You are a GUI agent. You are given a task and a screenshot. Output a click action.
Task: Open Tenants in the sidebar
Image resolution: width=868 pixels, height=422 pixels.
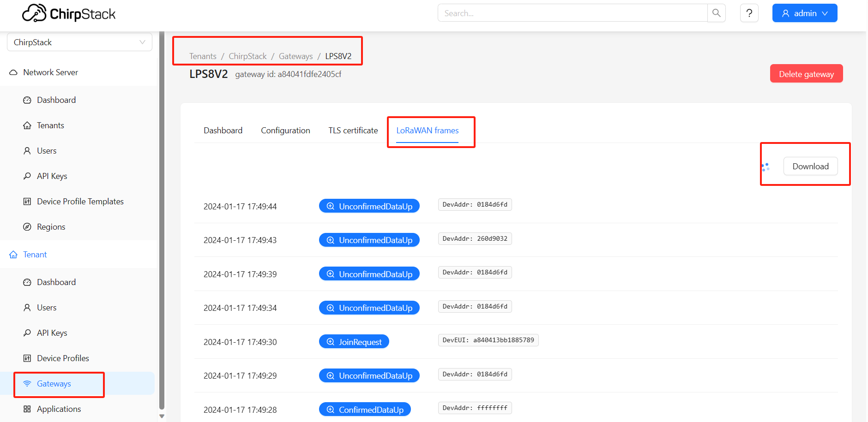coord(50,125)
